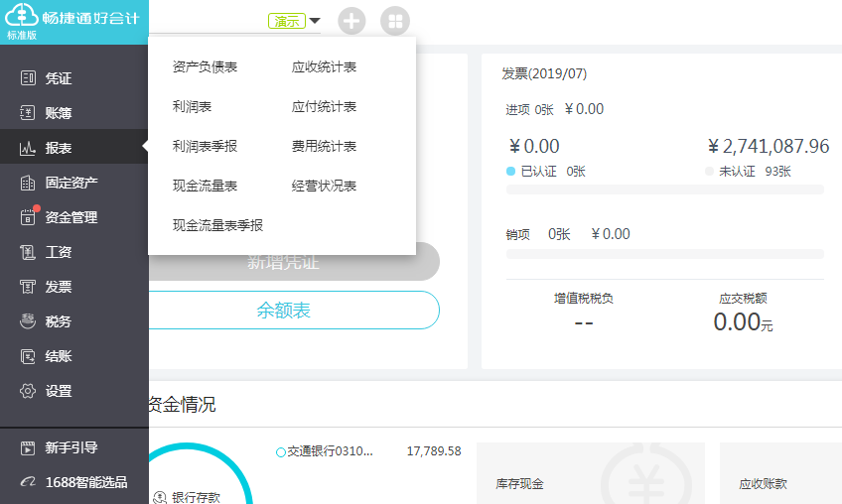Open the 结账 sidebar menu
Image resolution: width=842 pixels, height=504 pixels.
click(74, 356)
